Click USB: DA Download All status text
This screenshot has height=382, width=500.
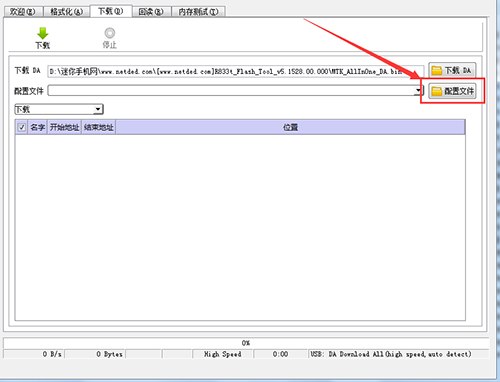(391, 354)
